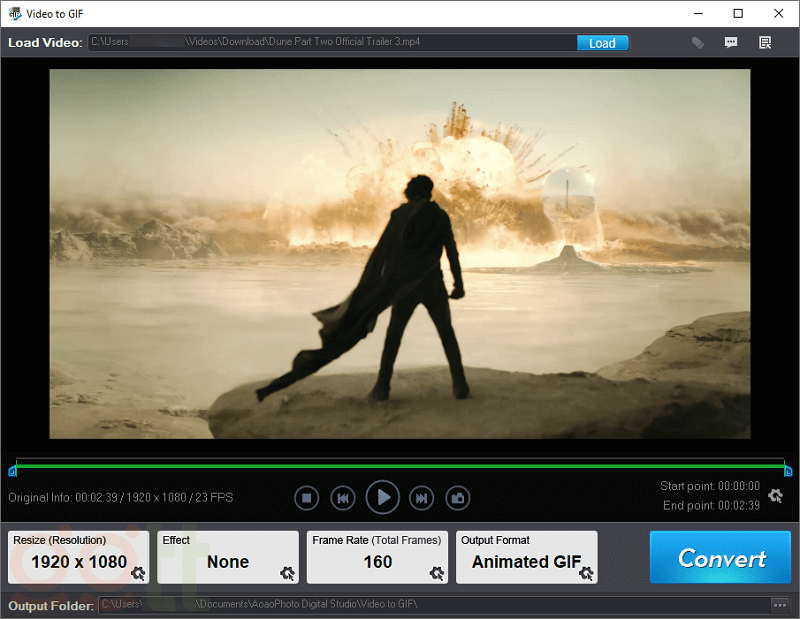Open the Resize resolution settings gear
The width and height of the screenshot is (800, 619).
[x=138, y=573]
